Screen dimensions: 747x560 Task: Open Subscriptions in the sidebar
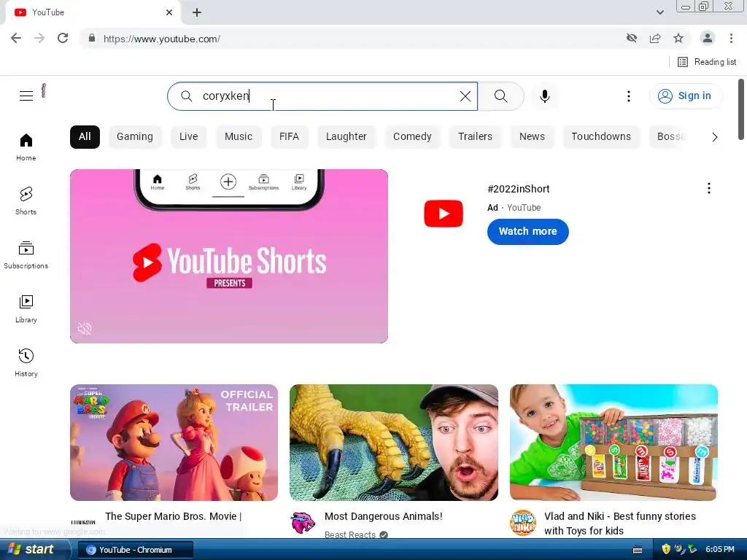click(26, 255)
